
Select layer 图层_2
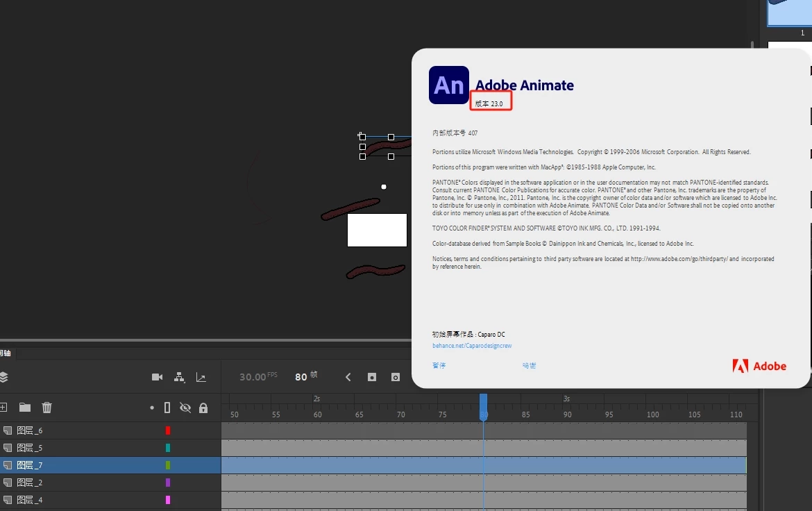pos(30,483)
